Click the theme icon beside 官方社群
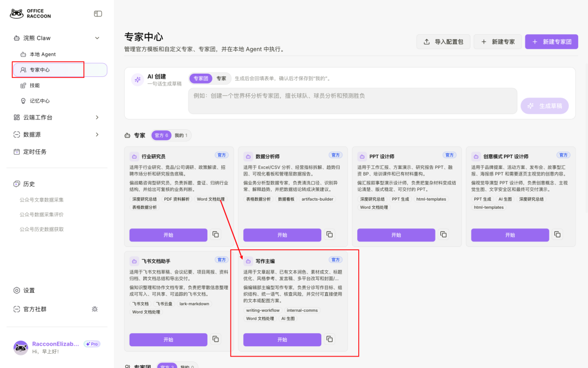 click(95, 309)
